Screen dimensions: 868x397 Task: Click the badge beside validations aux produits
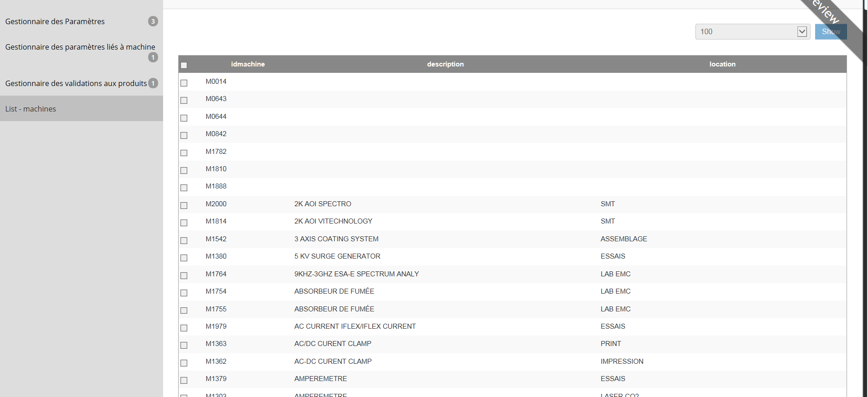(153, 83)
